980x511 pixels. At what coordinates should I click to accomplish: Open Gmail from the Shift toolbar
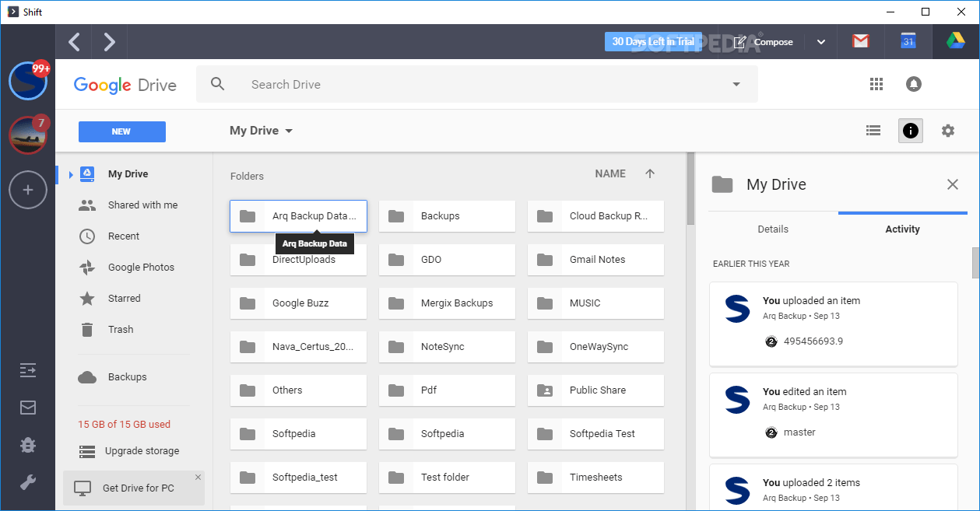pyautogui.click(x=860, y=41)
